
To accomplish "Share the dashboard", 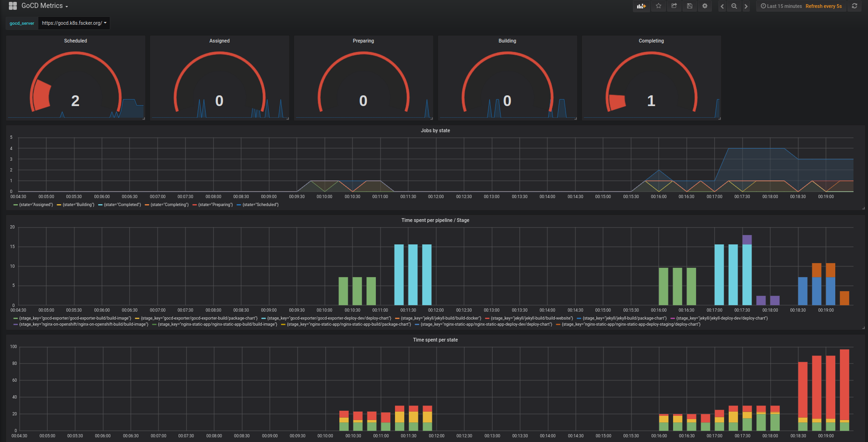I will pos(674,6).
